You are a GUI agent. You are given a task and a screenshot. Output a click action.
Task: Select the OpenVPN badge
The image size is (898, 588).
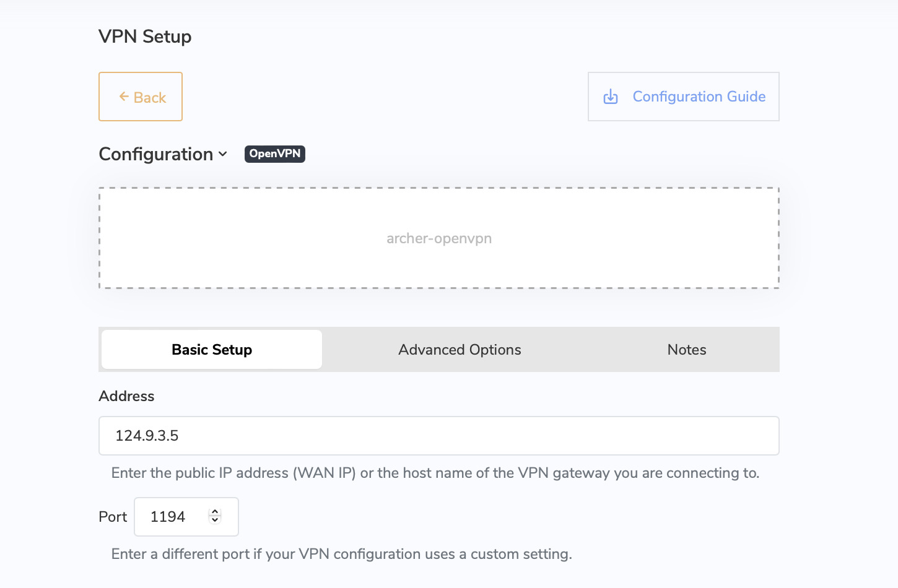tap(274, 153)
